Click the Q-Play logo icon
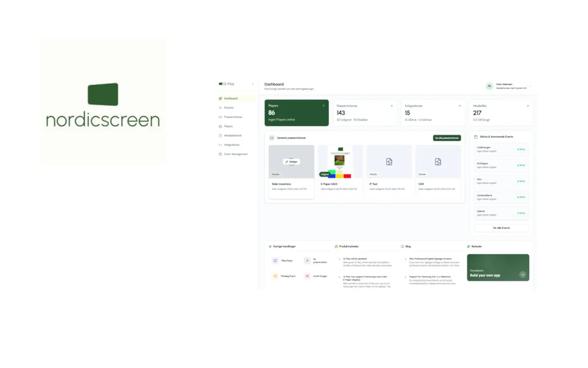 (220, 84)
